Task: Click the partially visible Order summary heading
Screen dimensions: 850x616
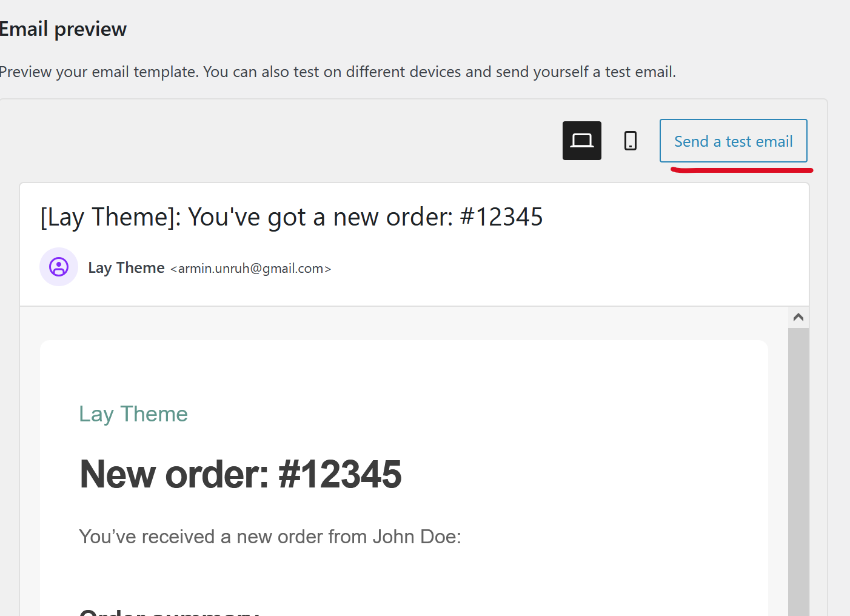Action: (x=169, y=612)
